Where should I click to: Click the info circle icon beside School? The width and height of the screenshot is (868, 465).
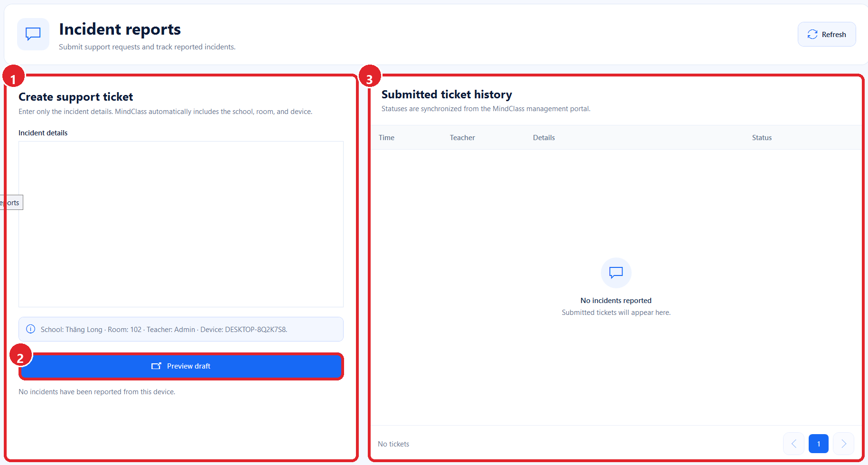[x=30, y=329]
